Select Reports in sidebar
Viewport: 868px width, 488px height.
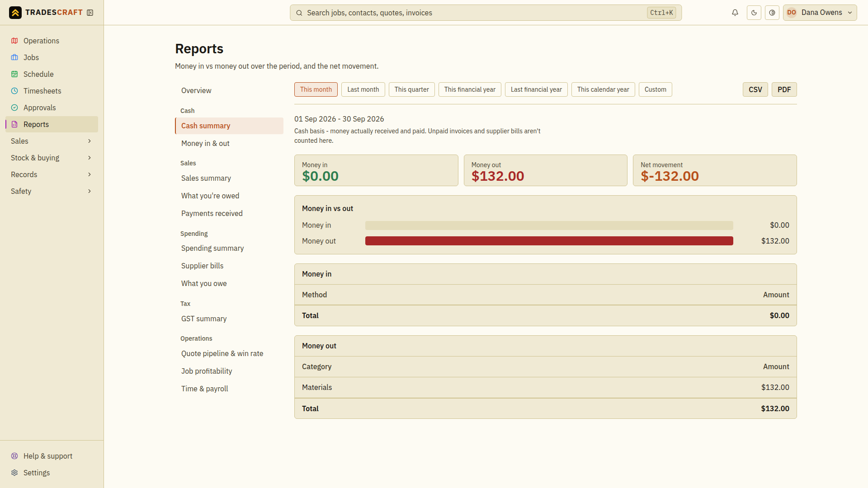(x=52, y=124)
